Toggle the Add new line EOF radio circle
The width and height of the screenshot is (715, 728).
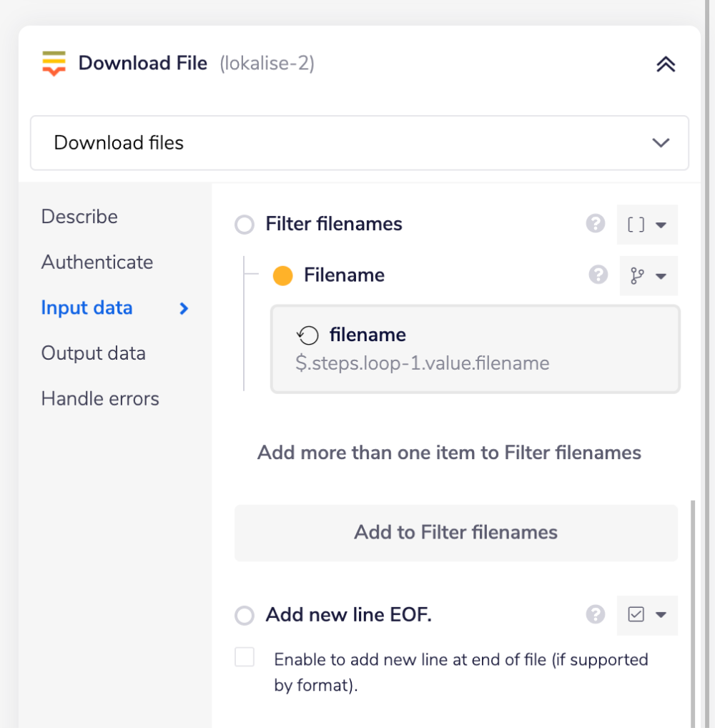245,615
